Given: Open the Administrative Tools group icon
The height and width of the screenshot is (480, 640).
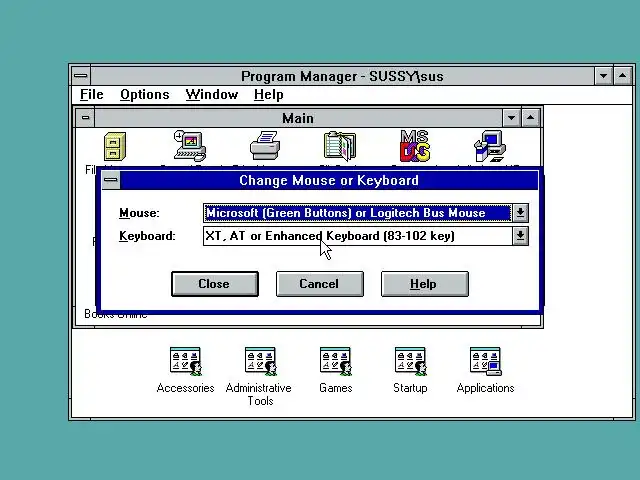Looking at the screenshot, I should coord(260,362).
